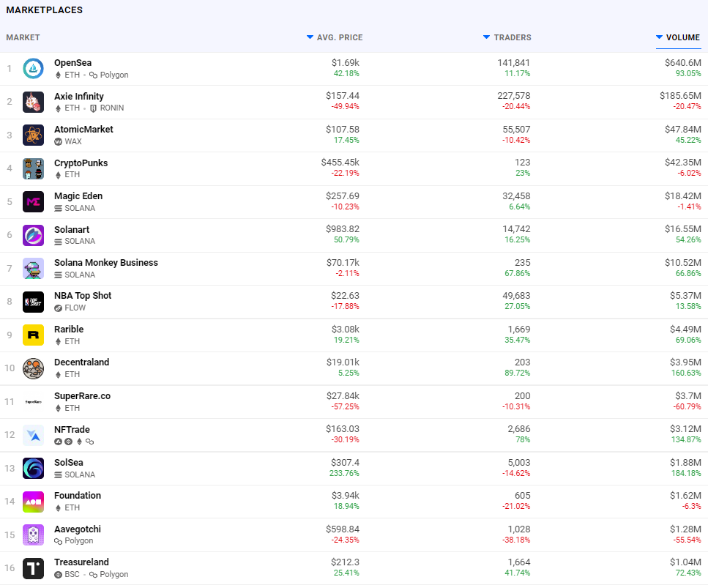Click the SuperRare.co logo icon
708x588 pixels.
point(34,401)
